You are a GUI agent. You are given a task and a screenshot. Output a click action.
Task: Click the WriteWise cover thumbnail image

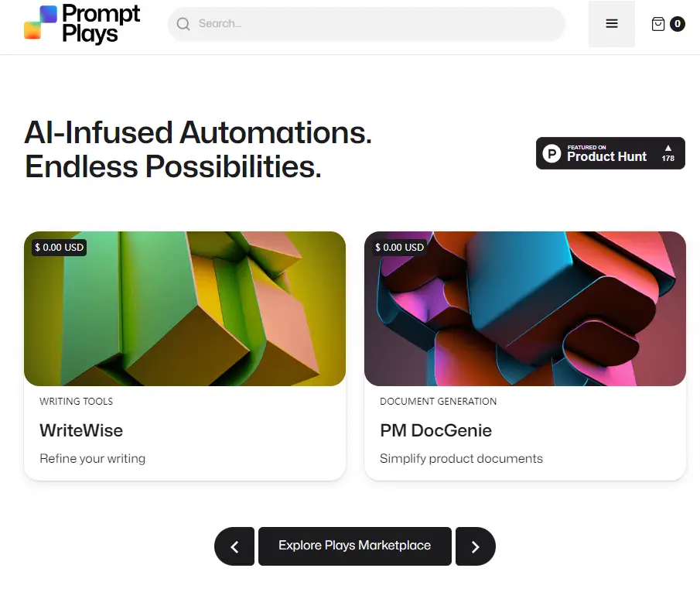click(185, 308)
